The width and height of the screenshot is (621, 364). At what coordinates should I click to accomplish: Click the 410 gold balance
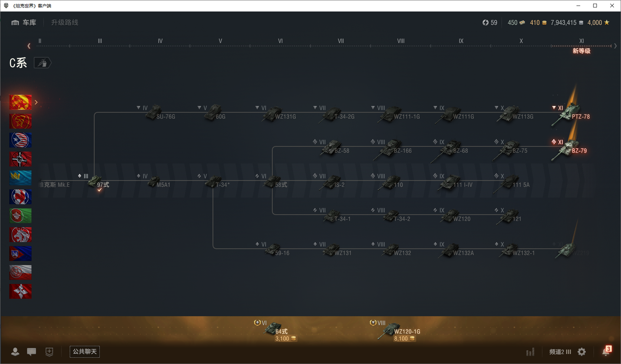[538, 23]
